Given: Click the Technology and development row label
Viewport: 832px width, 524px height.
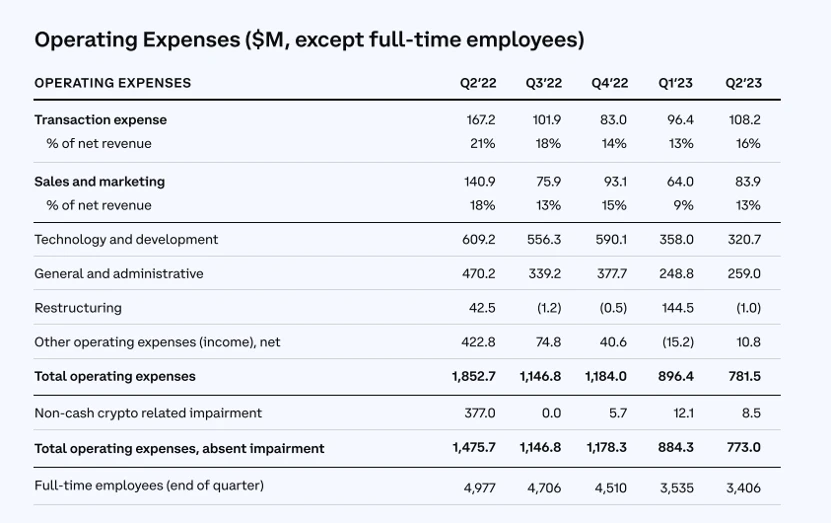Looking at the screenshot, I should (x=126, y=240).
